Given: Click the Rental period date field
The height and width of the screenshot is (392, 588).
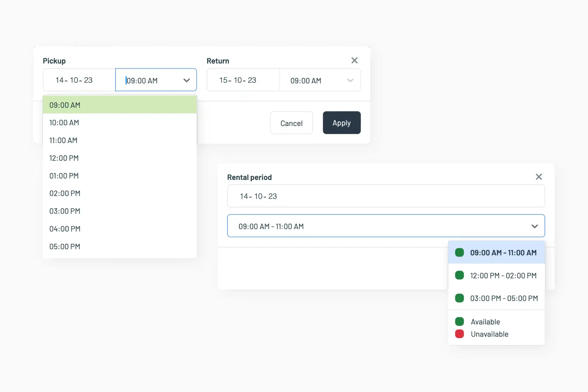Looking at the screenshot, I should point(386,196).
